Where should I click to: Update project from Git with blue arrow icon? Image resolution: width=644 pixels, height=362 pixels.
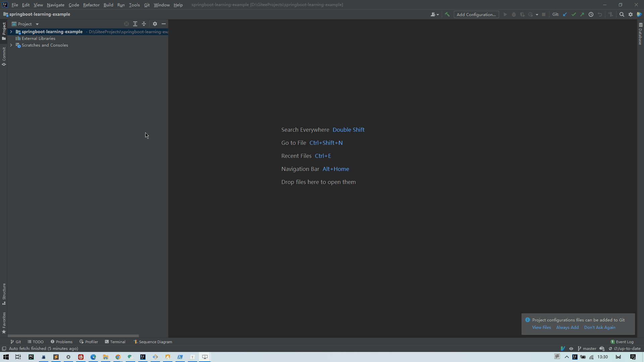(x=566, y=14)
